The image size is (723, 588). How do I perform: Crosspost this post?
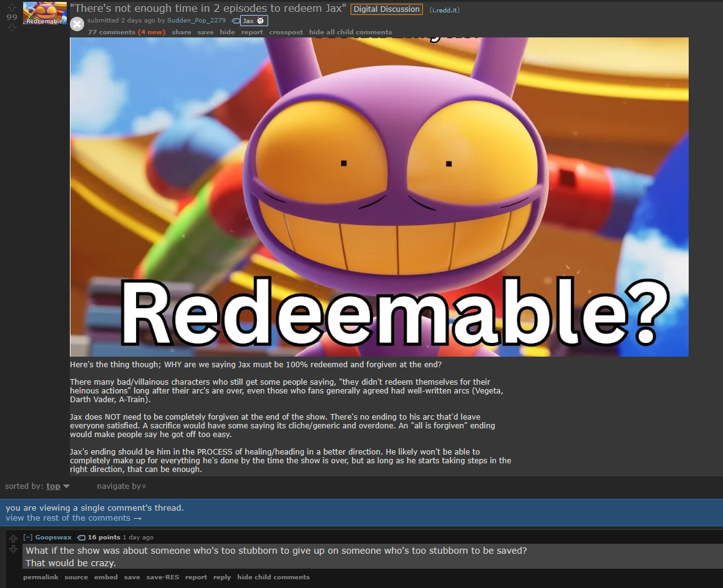tap(286, 32)
